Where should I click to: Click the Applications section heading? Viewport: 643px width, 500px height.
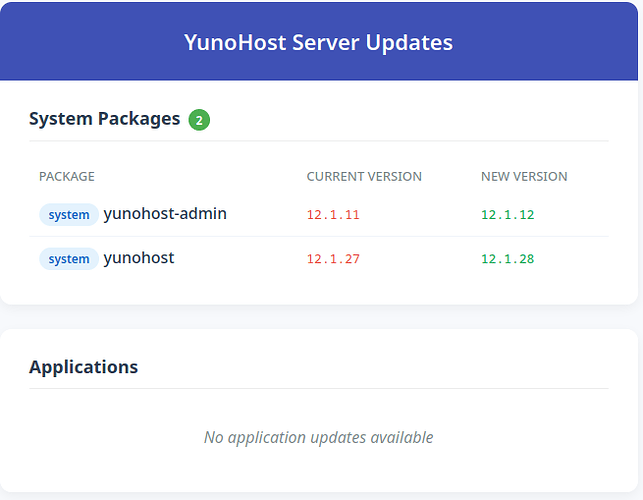point(84,367)
